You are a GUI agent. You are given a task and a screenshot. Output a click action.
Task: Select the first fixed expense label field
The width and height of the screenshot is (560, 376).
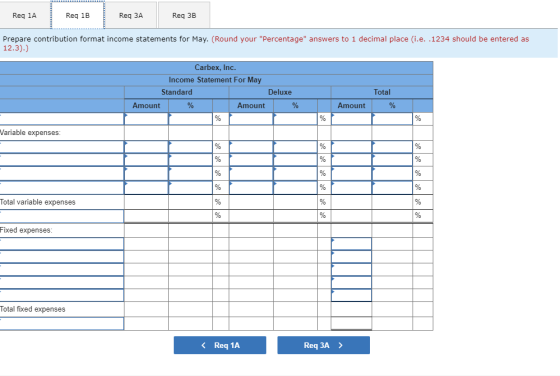(x=62, y=244)
